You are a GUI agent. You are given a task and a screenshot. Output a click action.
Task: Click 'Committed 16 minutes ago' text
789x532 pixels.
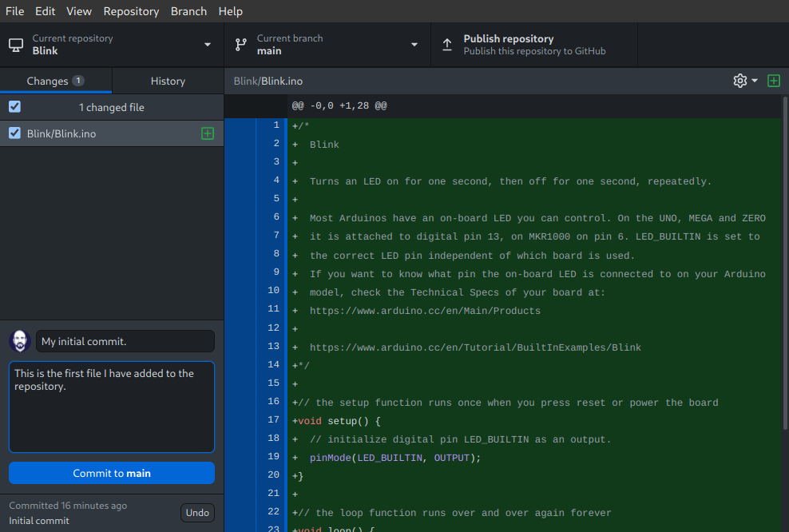pos(68,506)
